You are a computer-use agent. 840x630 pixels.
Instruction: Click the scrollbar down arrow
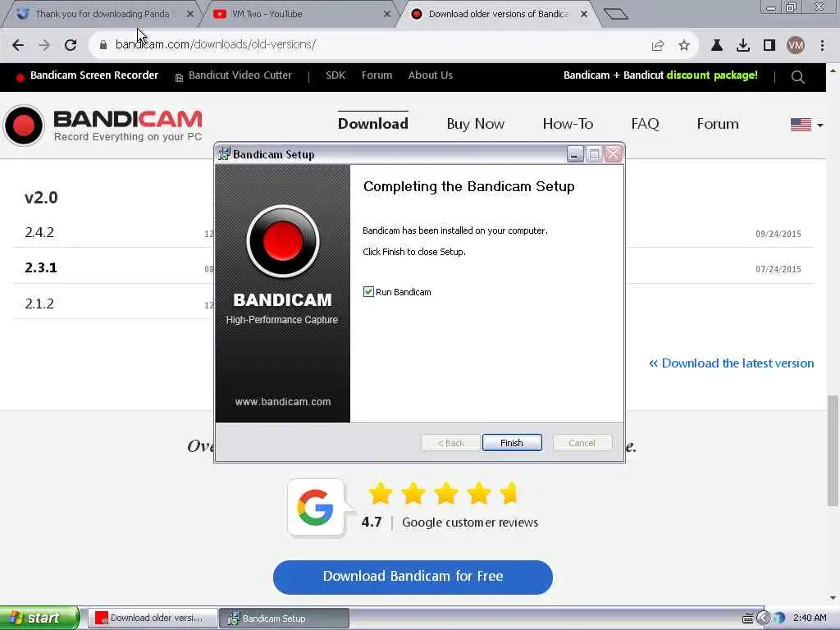(x=833, y=597)
